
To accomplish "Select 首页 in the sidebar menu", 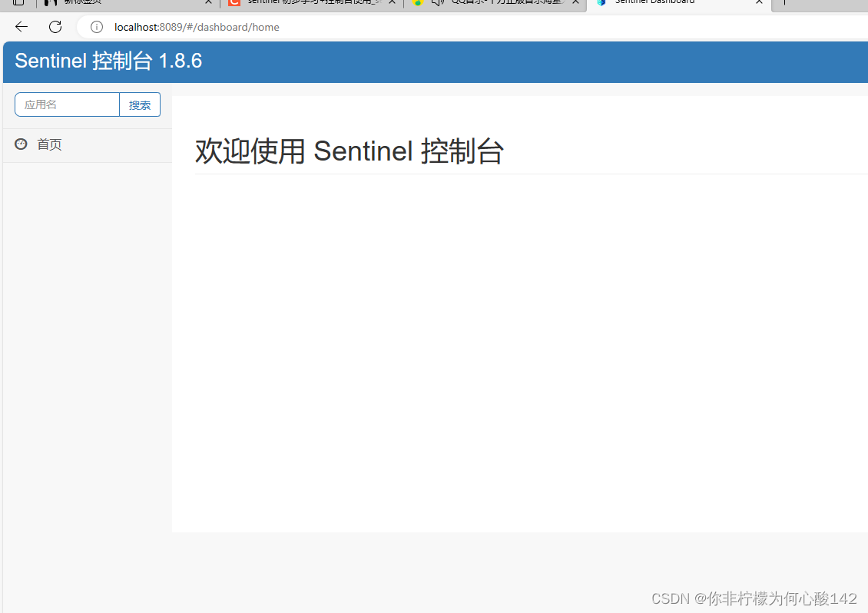I will pos(49,144).
